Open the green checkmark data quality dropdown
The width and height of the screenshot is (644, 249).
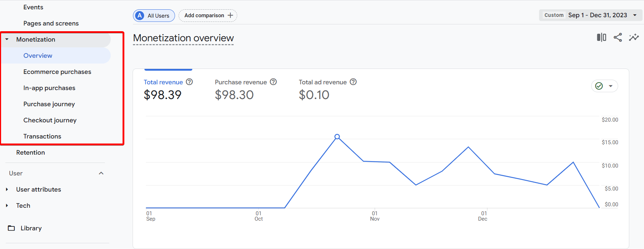604,86
